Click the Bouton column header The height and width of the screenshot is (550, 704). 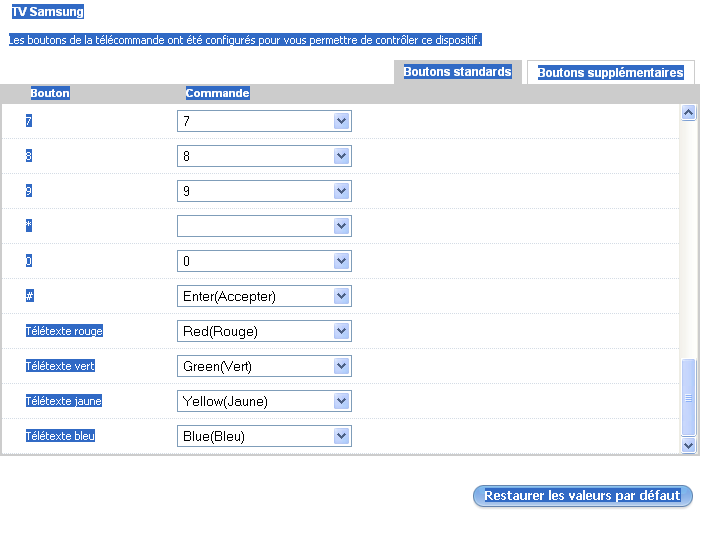(x=50, y=93)
